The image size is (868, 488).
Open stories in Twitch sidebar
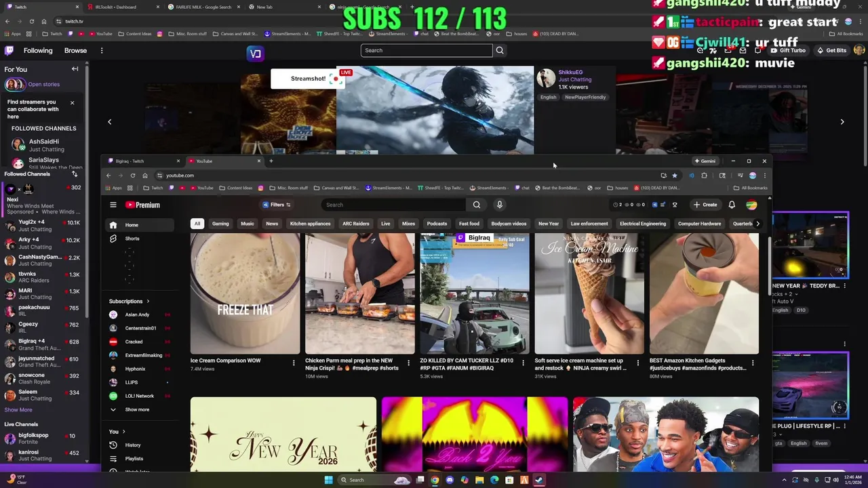(x=43, y=85)
